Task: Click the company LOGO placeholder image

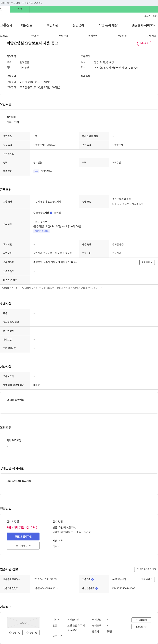Action: tap(23, 623)
